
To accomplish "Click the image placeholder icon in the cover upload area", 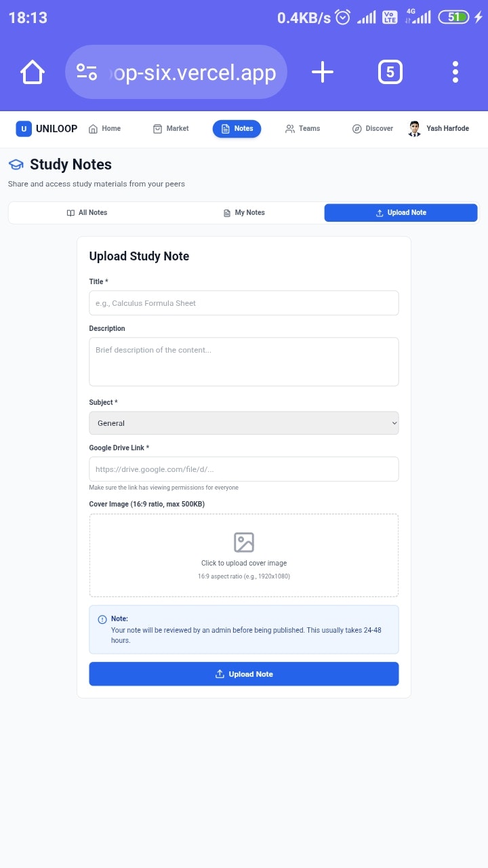I will 243,542.
